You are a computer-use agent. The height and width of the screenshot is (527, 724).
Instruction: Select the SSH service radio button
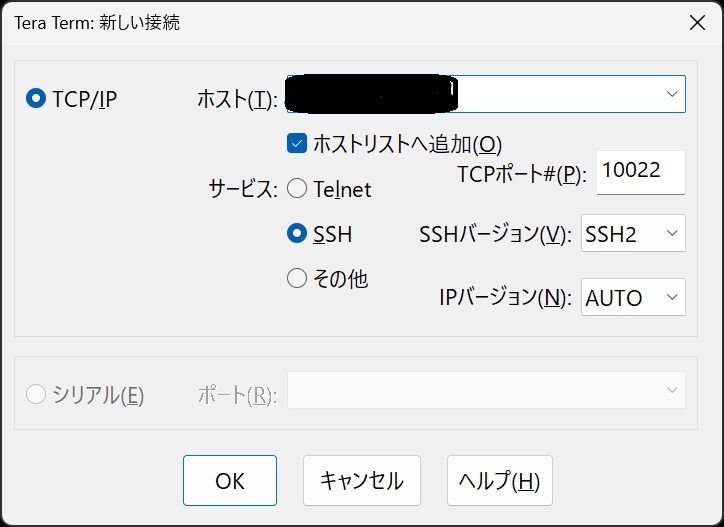297,234
